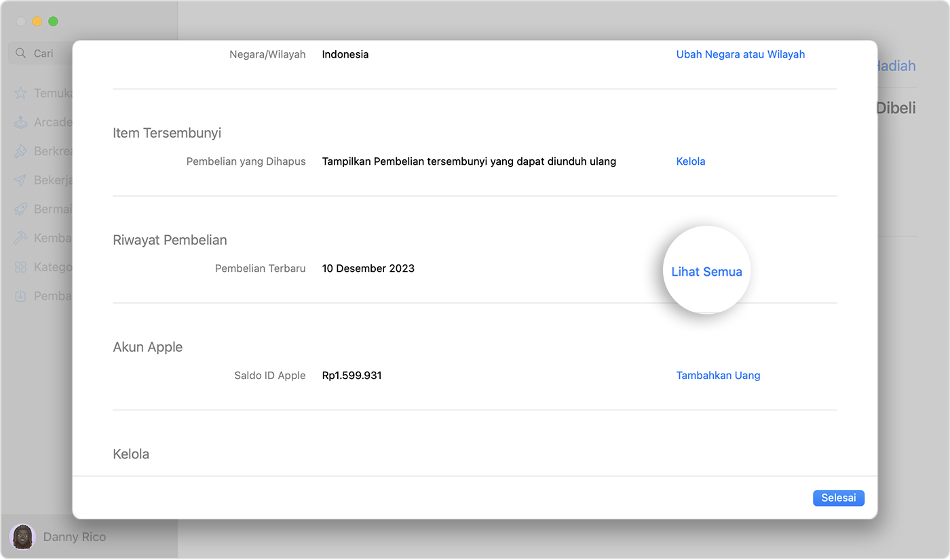Viewport: 950px width, 560px height.
Task: Click the green zoom window button
Action: pyautogui.click(x=53, y=22)
